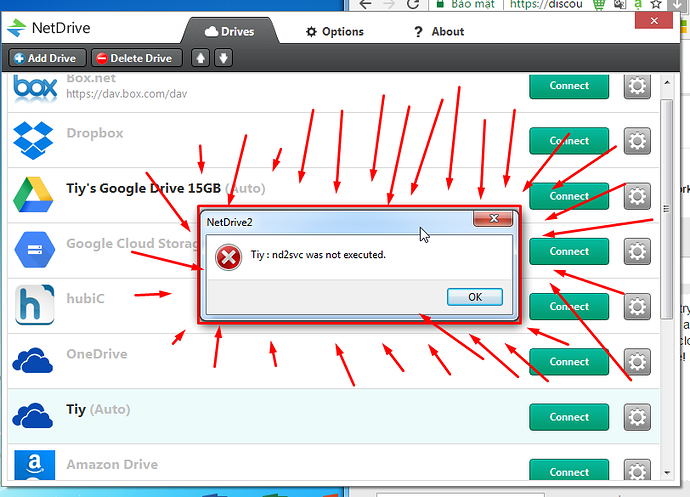Close the NetDrive main window
690x497 pixels.
click(654, 20)
